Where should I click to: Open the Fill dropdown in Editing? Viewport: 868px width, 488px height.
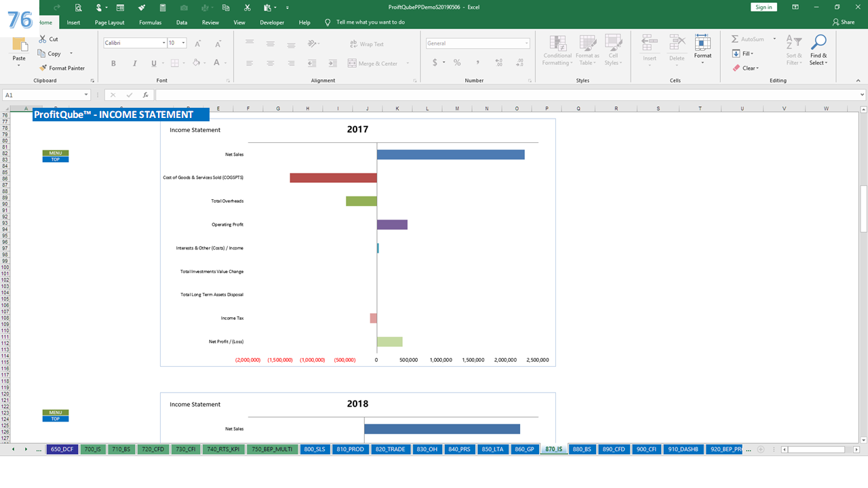pos(743,54)
